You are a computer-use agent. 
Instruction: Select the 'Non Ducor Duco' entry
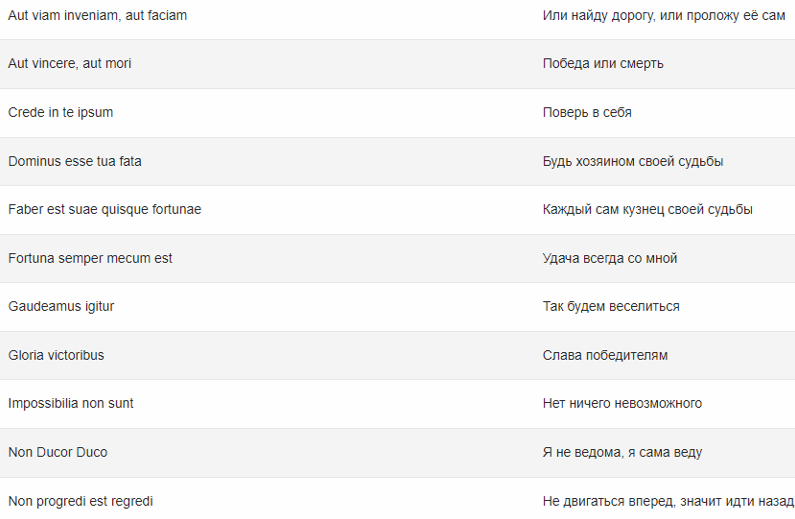pos(58,453)
